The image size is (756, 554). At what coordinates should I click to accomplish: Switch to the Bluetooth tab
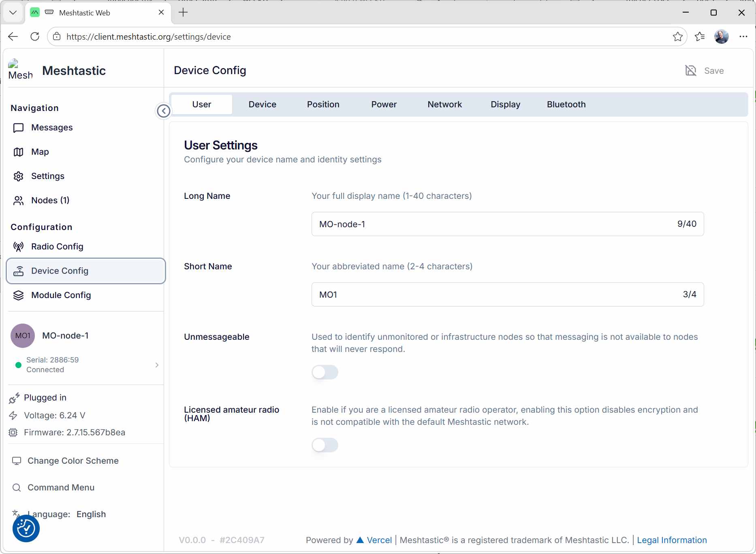pyautogui.click(x=566, y=104)
